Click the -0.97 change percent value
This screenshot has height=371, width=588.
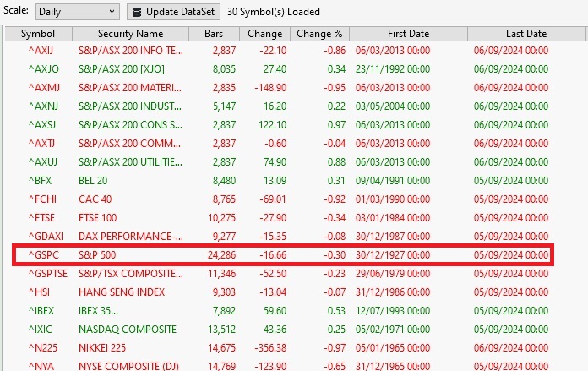[335, 348]
